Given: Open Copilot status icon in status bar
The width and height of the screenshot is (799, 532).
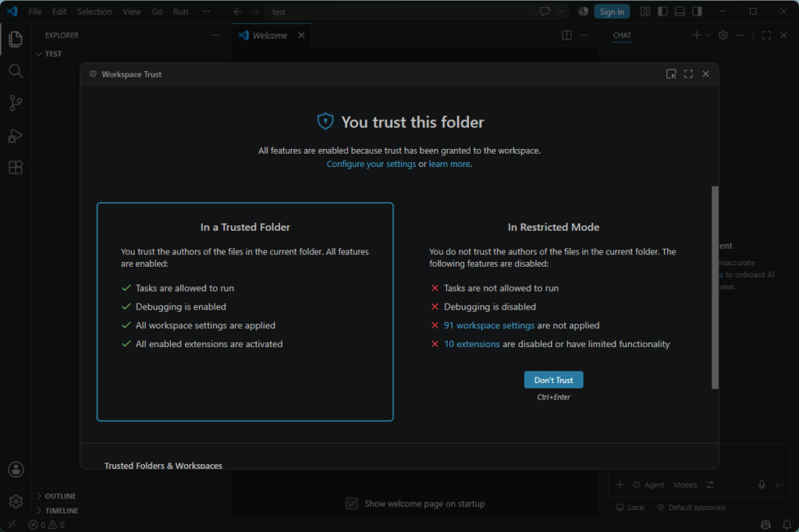Looking at the screenshot, I should [766, 524].
